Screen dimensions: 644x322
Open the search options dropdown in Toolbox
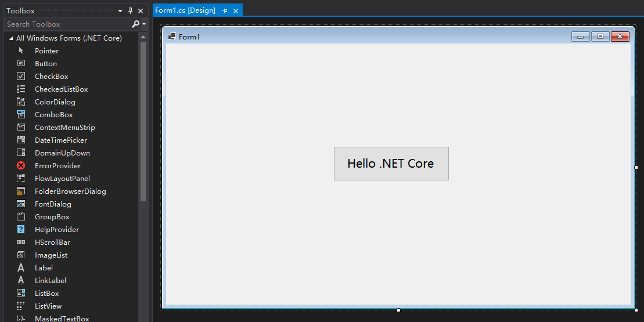click(x=144, y=24)
